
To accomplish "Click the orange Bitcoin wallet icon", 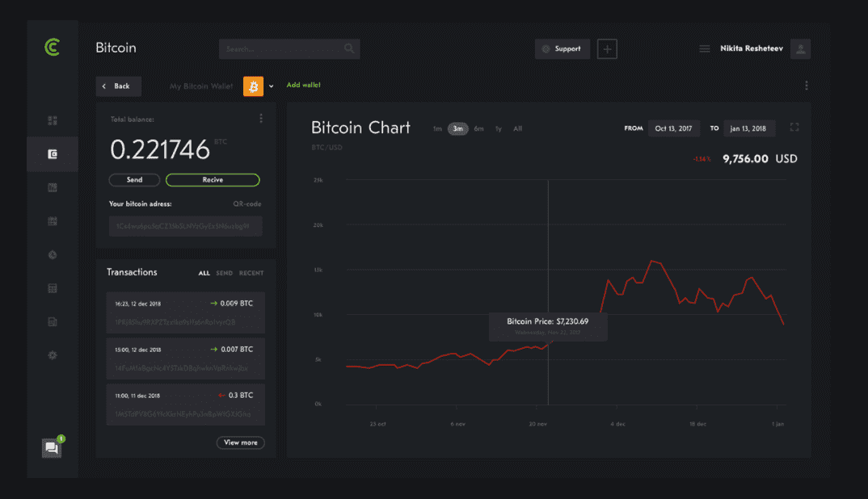I will [x=253, y=86].
